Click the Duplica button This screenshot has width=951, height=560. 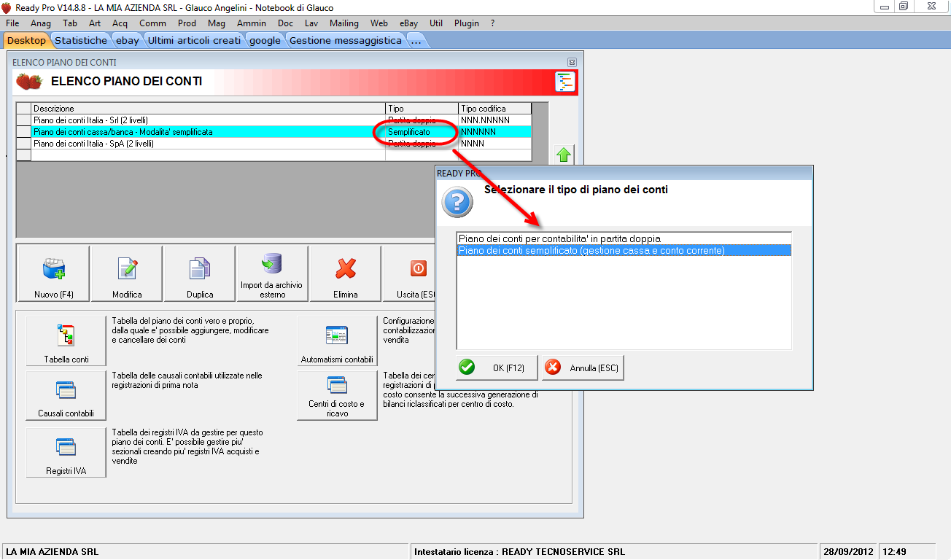point(200,273)
